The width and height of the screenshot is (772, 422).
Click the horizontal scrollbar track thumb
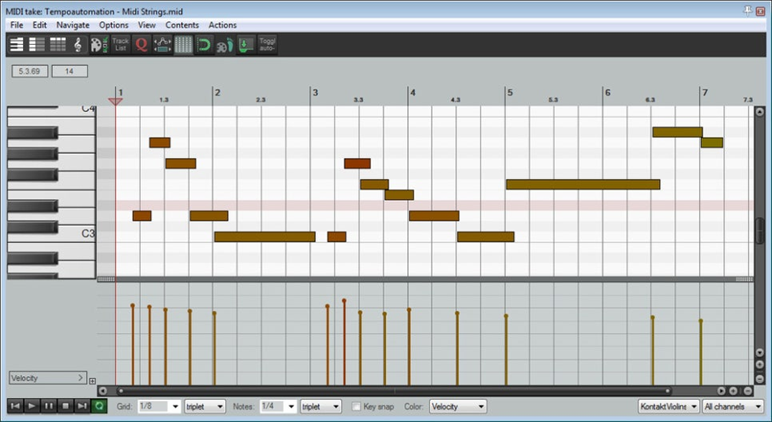tap(394, 391)
